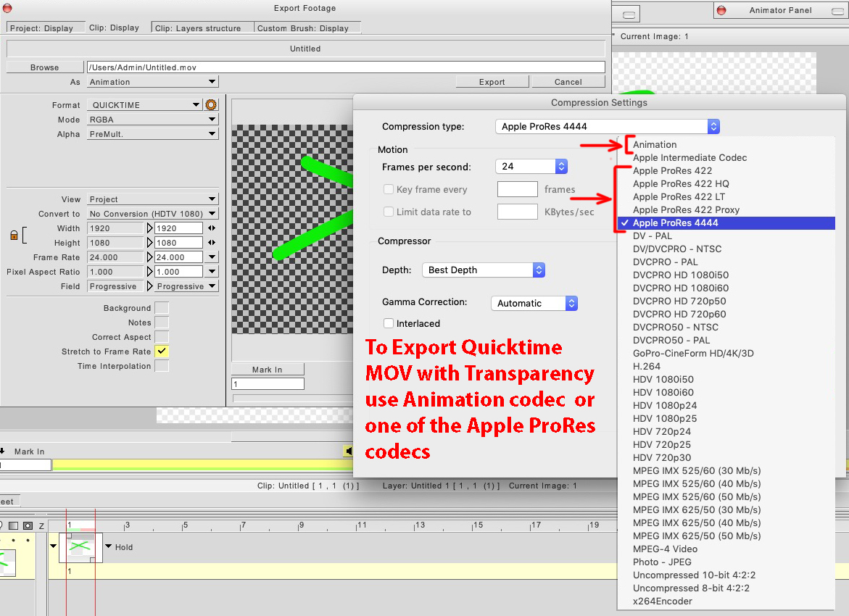
Task: Open the As dropdown showing Animation
Action: point(153,82)
